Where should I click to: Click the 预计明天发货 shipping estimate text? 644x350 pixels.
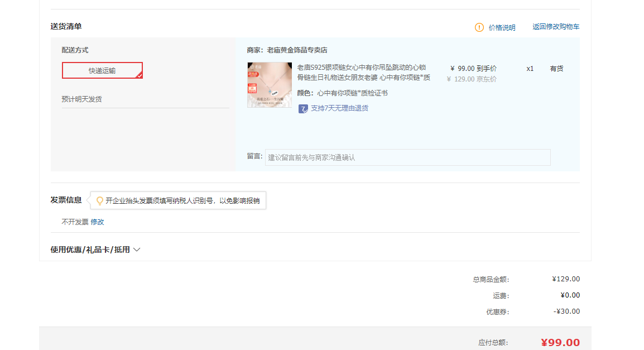click(81, 99)
